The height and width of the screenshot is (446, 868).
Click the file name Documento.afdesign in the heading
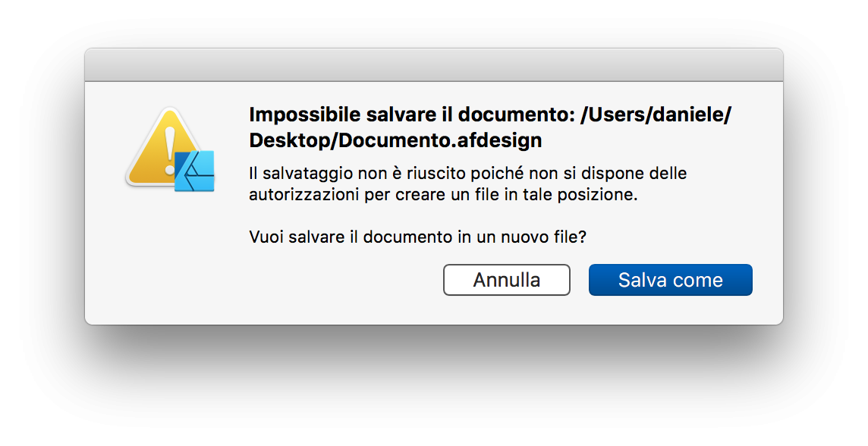click(440, 140)
